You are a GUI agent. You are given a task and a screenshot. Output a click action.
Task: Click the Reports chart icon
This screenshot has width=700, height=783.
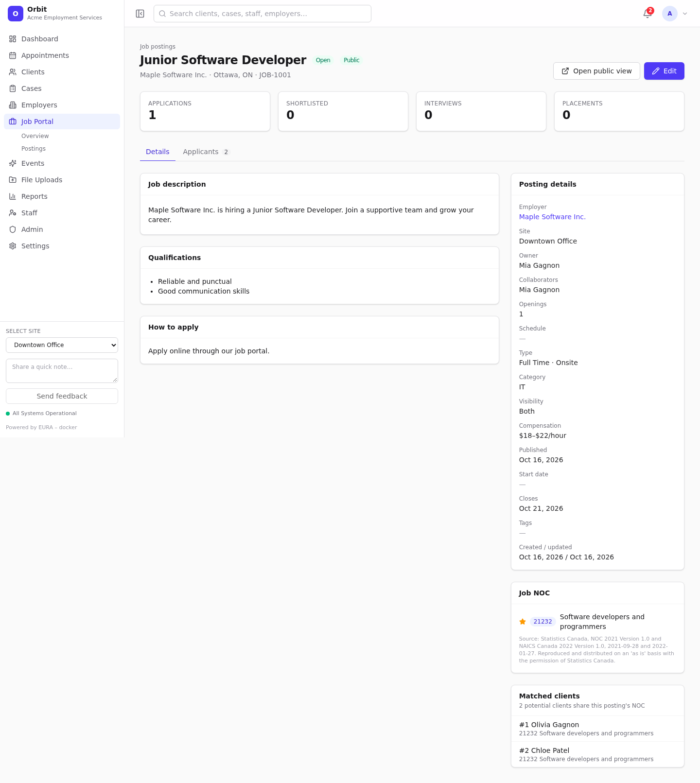tap(13, 196)
